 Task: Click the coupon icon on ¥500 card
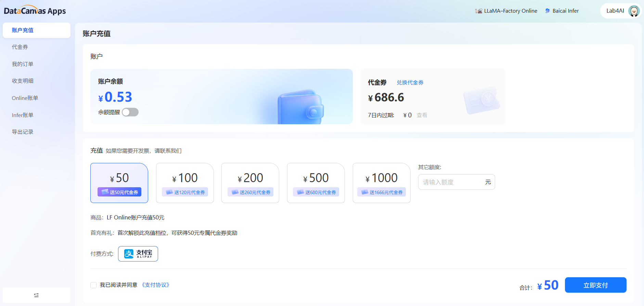[x=300, y=192]
